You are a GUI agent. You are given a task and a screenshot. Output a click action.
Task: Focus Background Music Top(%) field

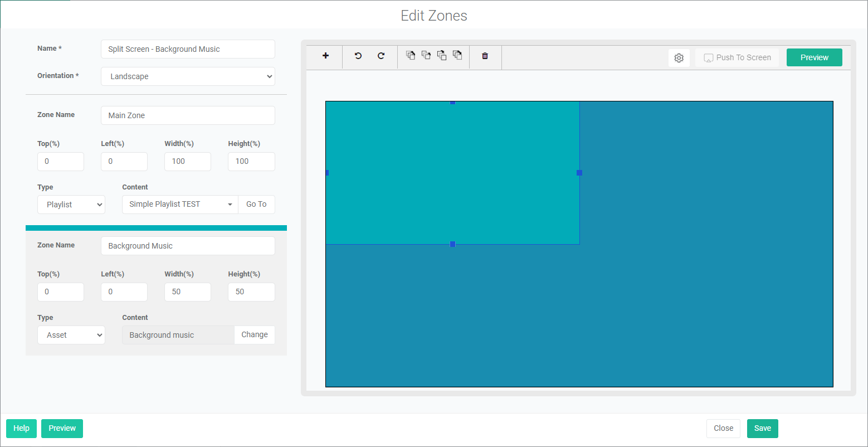[61, 291]
